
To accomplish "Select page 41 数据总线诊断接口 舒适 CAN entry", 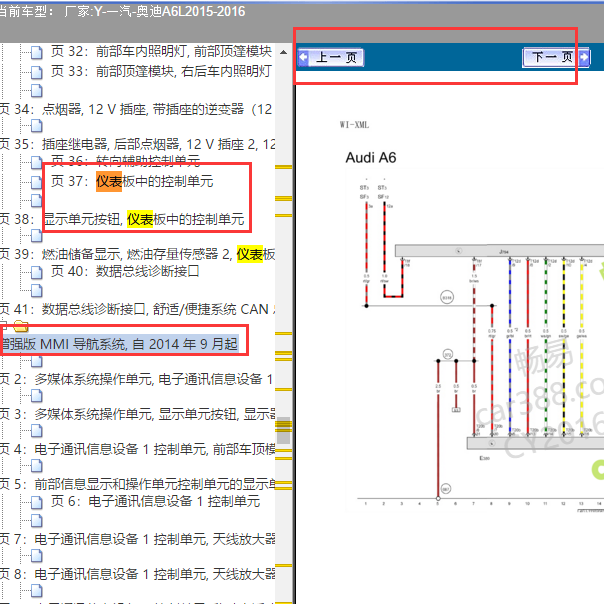I will [138, 309].
